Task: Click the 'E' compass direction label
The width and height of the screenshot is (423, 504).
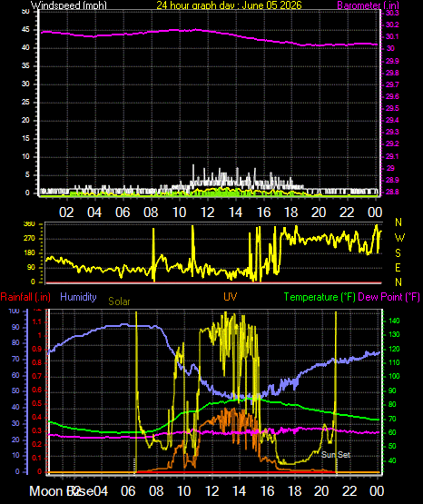Action: 398,267
